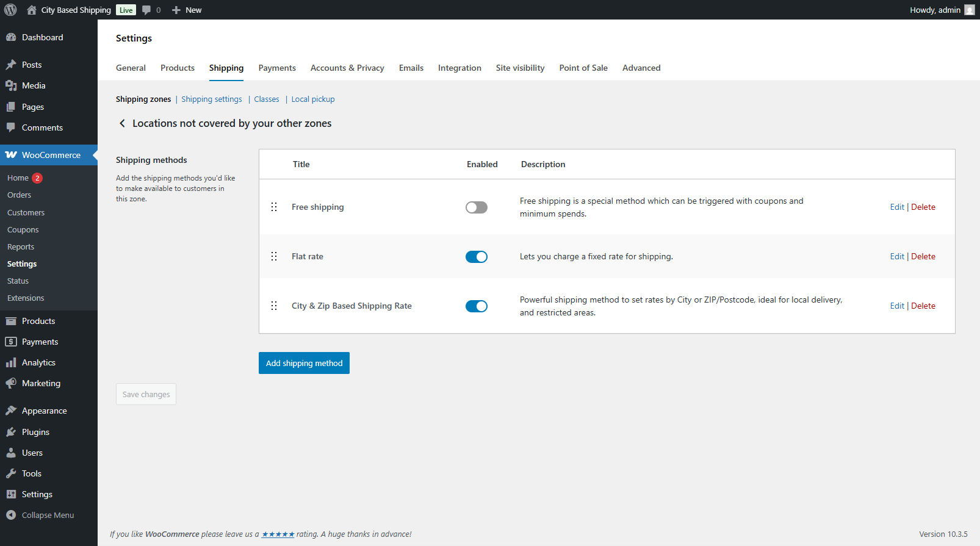
Task: Click the Add shipping method button
Action: click(304, 363)
